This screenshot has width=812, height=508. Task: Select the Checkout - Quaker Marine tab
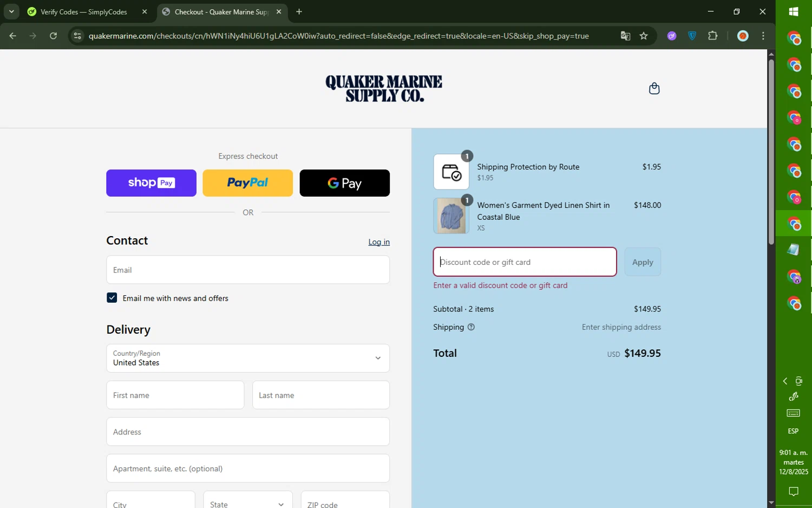pyautogui.click(x=221, y=11)
